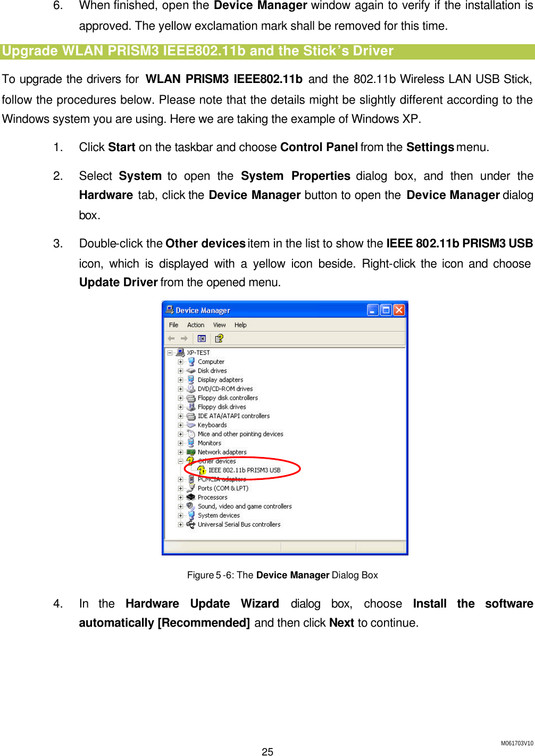The width and height of the screenshot is (535, 756).
Task: Click the yellow warning icon on IEEE 802.11b PRISM3 USB
Action: coord(202,471)
